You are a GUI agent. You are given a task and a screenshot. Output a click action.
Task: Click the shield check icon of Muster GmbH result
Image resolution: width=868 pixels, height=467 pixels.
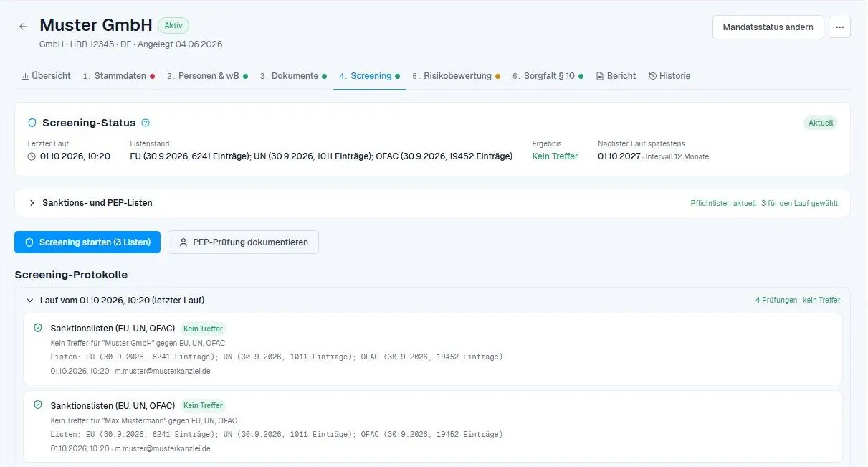click(x=38, y=328)
